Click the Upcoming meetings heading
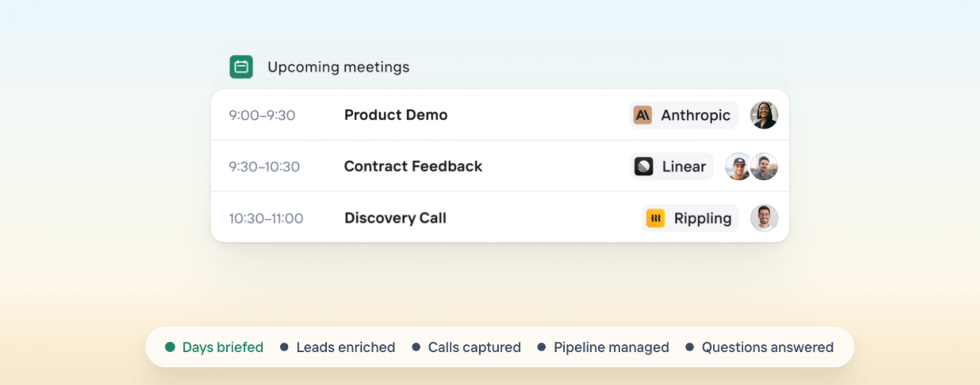The width and height of the screenshot is (980, 385). (338, 67)
